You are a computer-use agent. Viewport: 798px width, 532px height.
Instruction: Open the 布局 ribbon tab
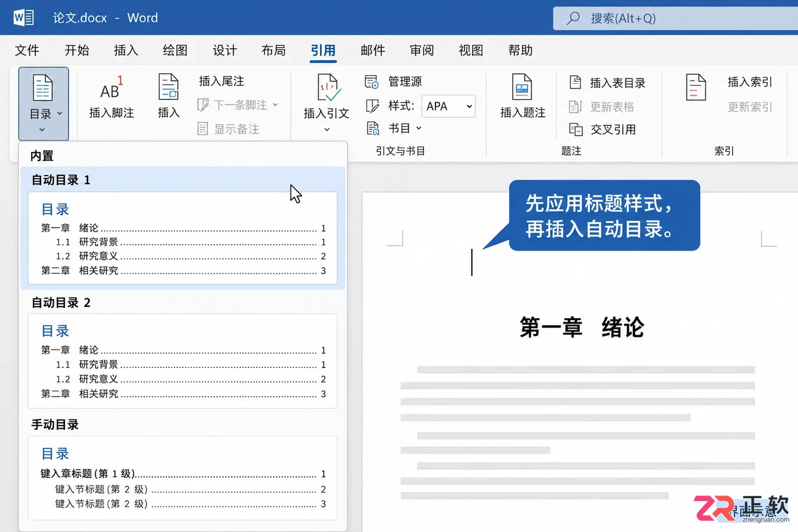[274, 50]
